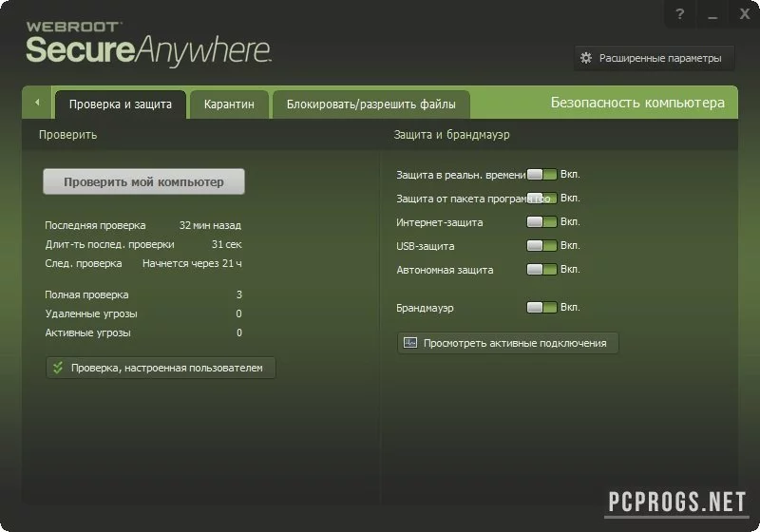This screenshot has width=760, height=532.
Task: Click the gear icon in advanced settings
Action: (x=586, y=58)
